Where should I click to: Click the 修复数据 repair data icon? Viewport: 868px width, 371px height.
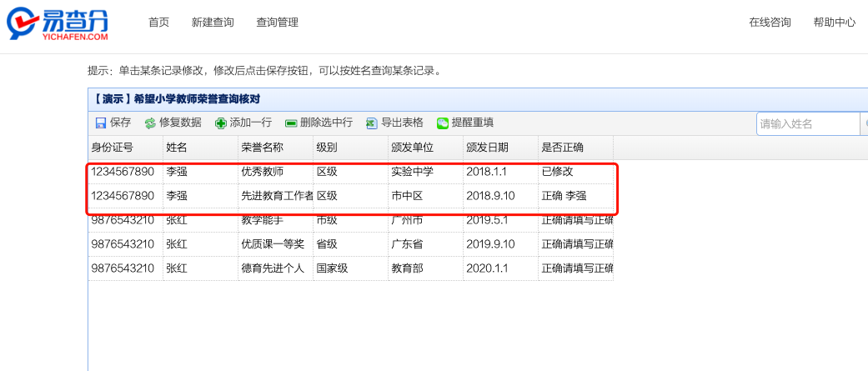pyautogui.click(x=150, y=123)
